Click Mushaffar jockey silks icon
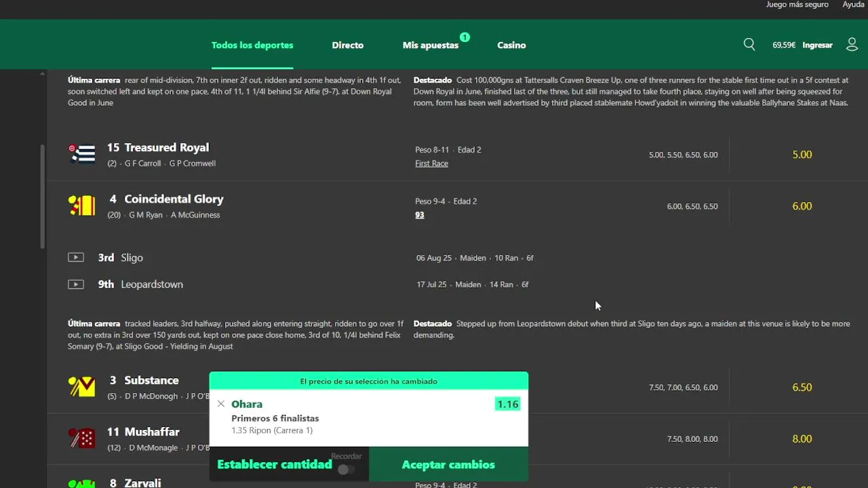Image resolution: width=868 pixels, height=488 pixels. click(x=82, y=439)
